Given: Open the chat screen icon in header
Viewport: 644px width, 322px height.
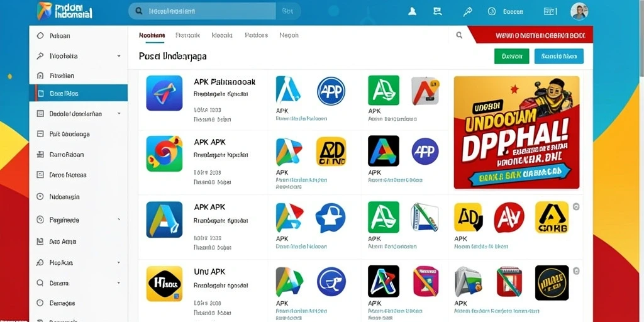Looking at the screenshot, I should pyautogui.click(x=438, y=11).
